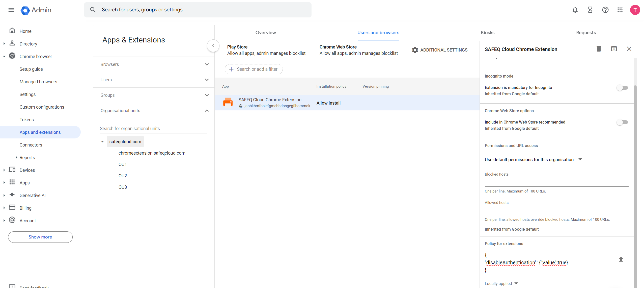Toggle Extension is mandatory for Incognito
Viewport: 644px width, 288px height.
pyautogui.click(x=622, y=88)
